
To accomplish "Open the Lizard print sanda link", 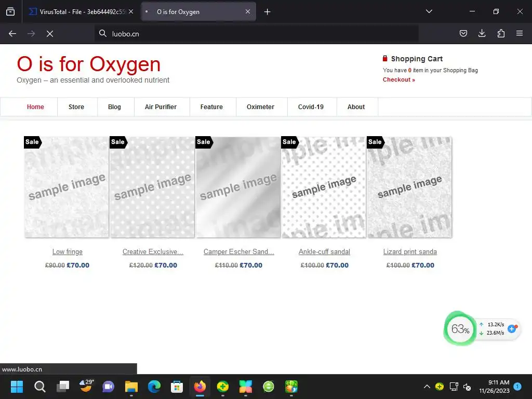I will 410,252.
